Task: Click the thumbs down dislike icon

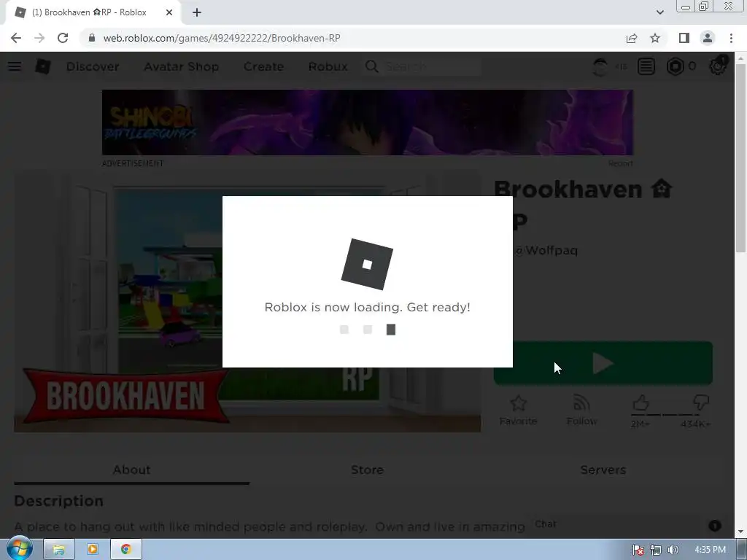Action: coord(701,402)
